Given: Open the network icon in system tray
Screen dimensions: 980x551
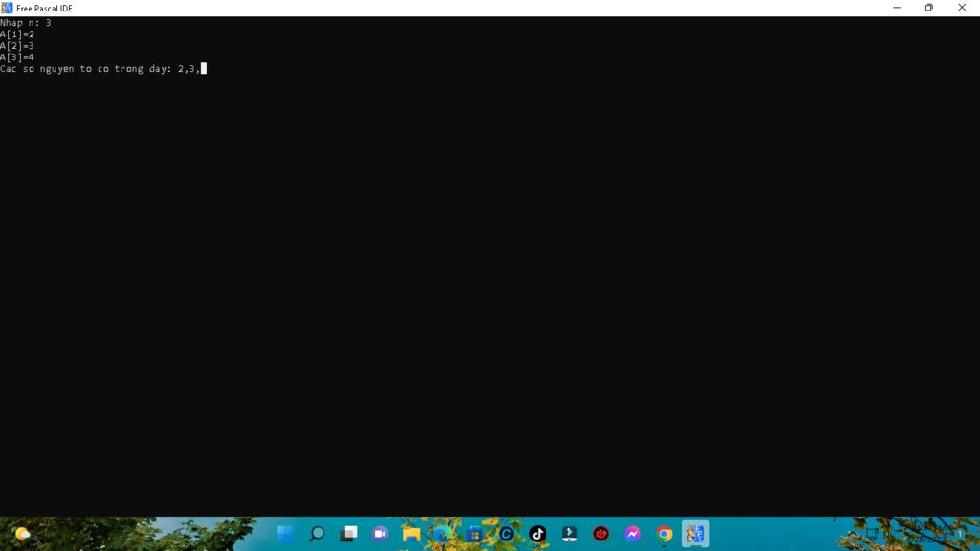Looking at the screenshot, I should pyautogui.click(x=872, y=534).
